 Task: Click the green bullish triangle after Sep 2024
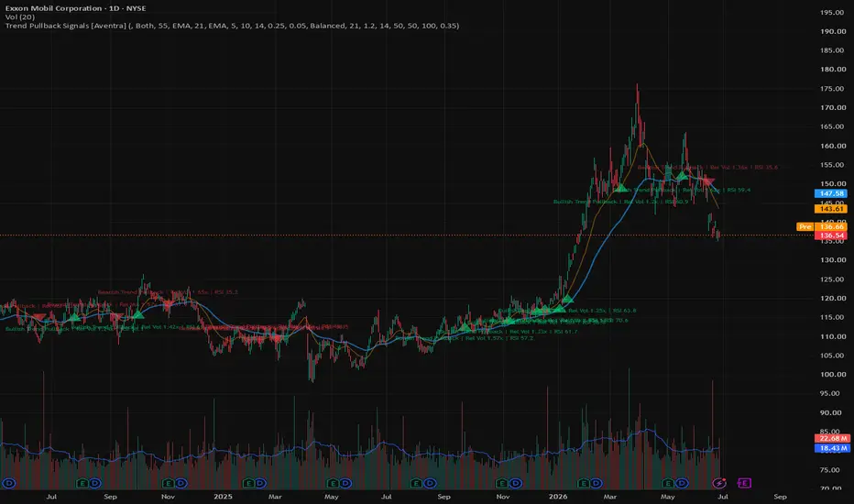point(138,314)
